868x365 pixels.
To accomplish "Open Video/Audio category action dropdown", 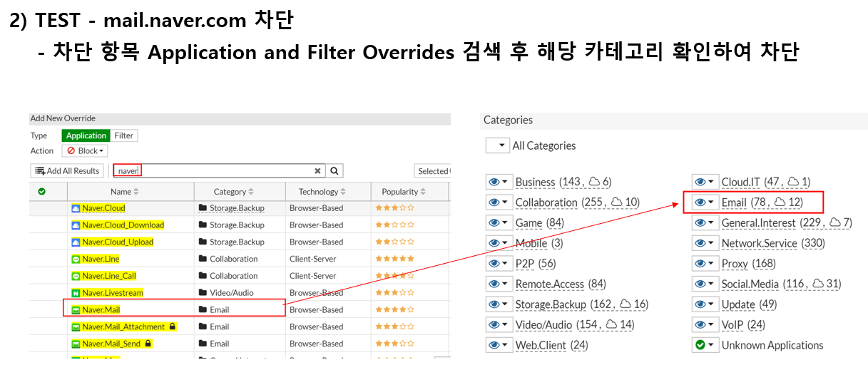I will point(499,325).
